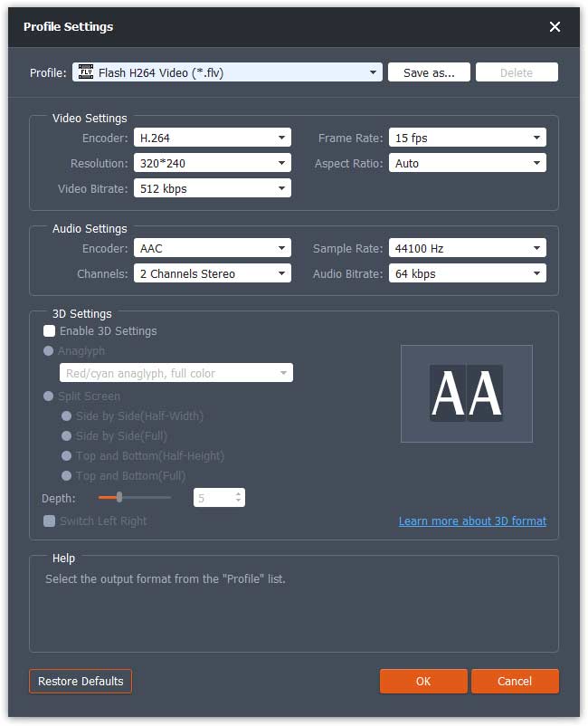This screenshot has height=726, width=588.
Task: Expand the video Encoder H.264 dropdown
Action: (x=282, y=139)
